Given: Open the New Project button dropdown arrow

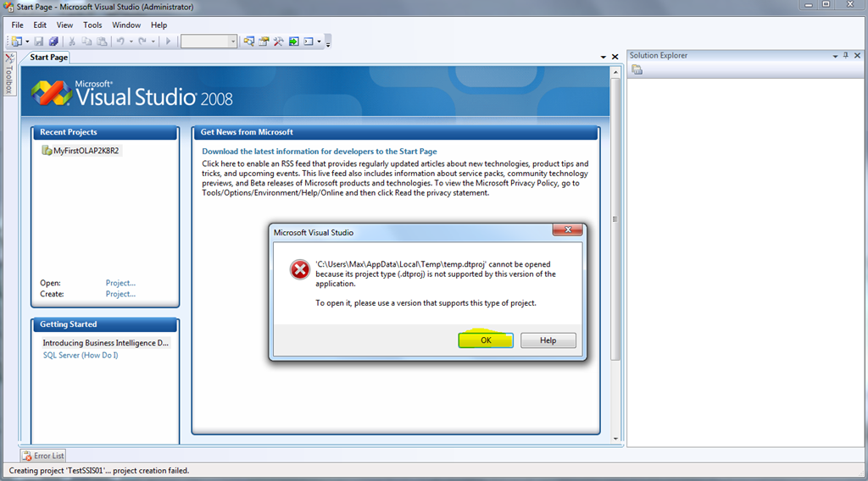Looking at the screenshot, I should pos(27,41).
